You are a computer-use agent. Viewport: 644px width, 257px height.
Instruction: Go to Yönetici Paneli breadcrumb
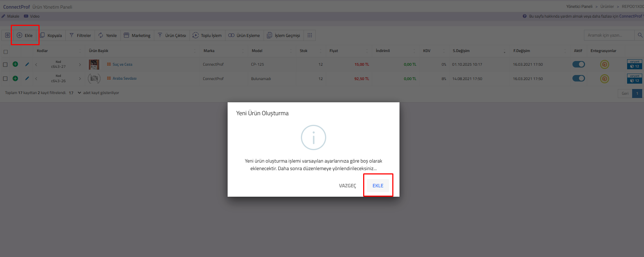tap(579, 6)
